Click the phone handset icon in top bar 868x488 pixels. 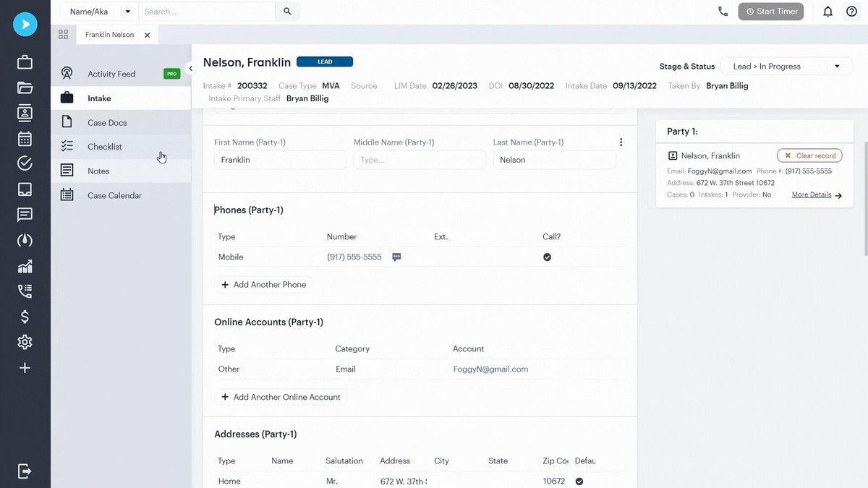[x=723, y=12]
